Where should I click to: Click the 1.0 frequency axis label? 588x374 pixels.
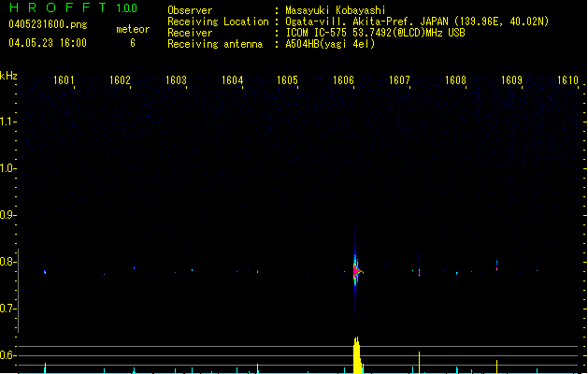tap(8, 168)
